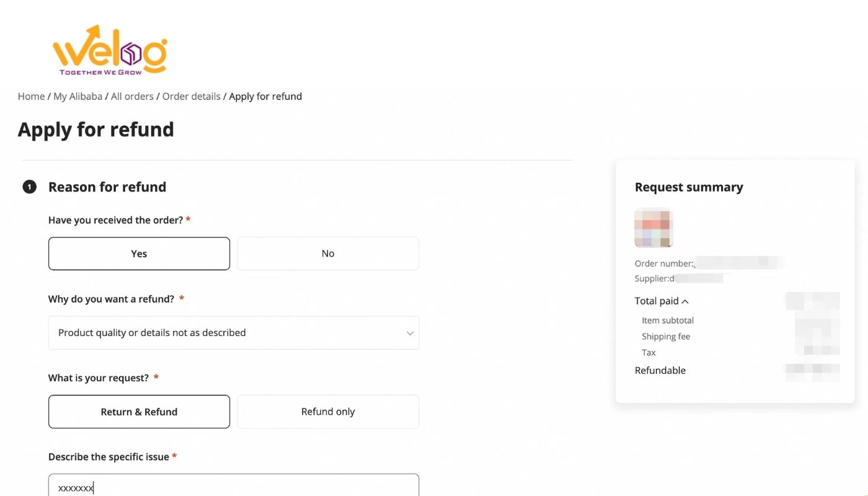Click the Welog logo
Viewport: 868px width, 496px height.
(x=110, y=51)
